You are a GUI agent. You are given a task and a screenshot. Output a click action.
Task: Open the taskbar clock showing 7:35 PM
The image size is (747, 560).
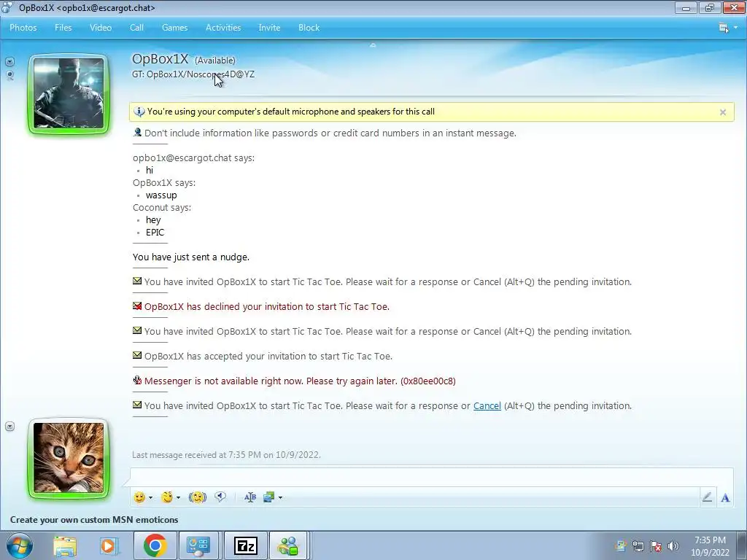[x=710, y=546]
